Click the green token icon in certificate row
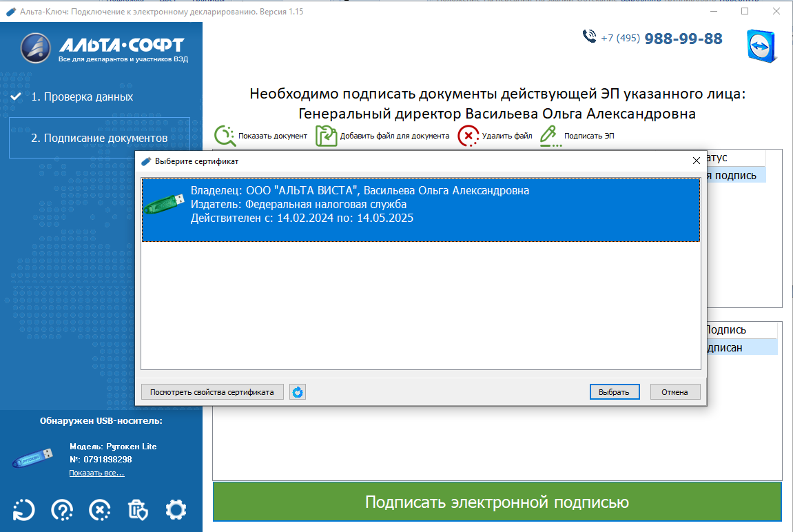 [x=164, y=204]
